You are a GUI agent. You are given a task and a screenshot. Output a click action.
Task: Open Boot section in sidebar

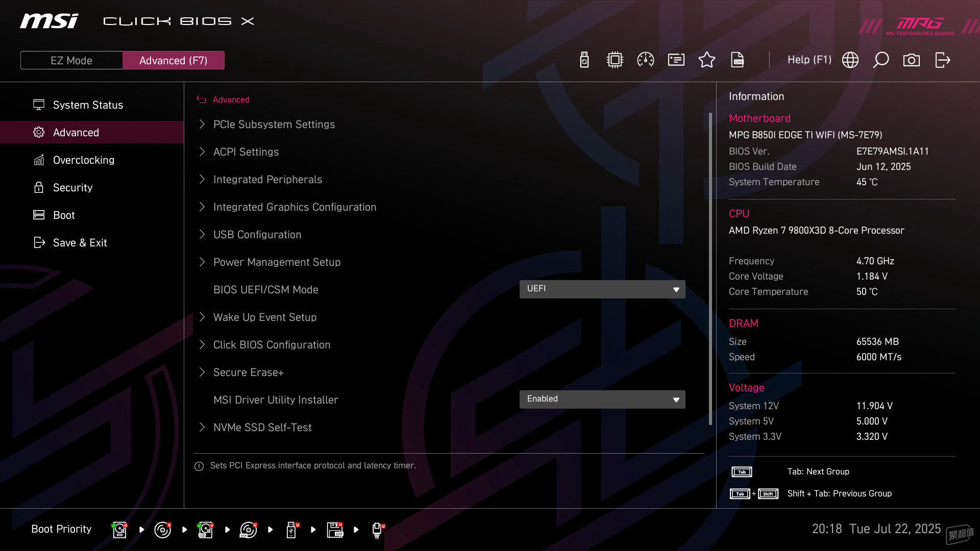92,215
